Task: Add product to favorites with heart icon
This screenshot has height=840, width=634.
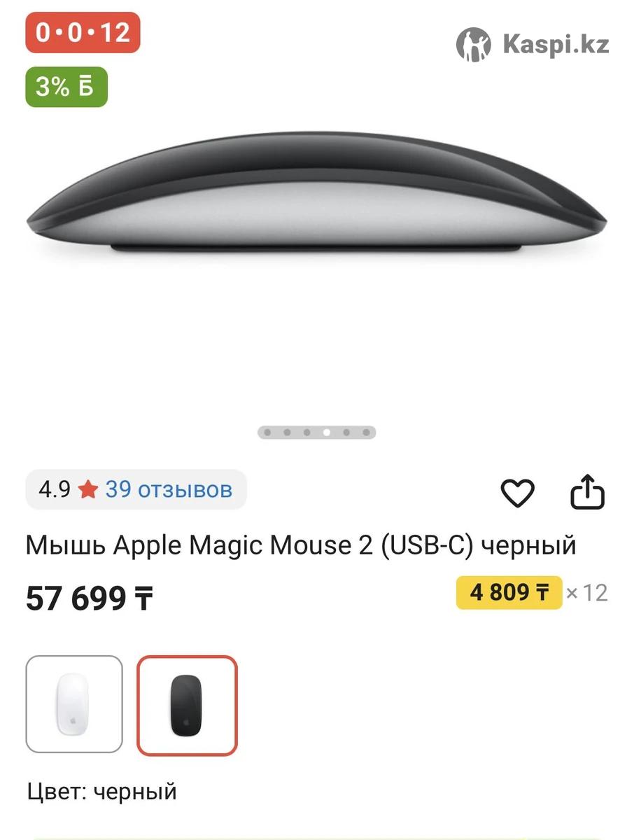Action: tap(518, 493)
